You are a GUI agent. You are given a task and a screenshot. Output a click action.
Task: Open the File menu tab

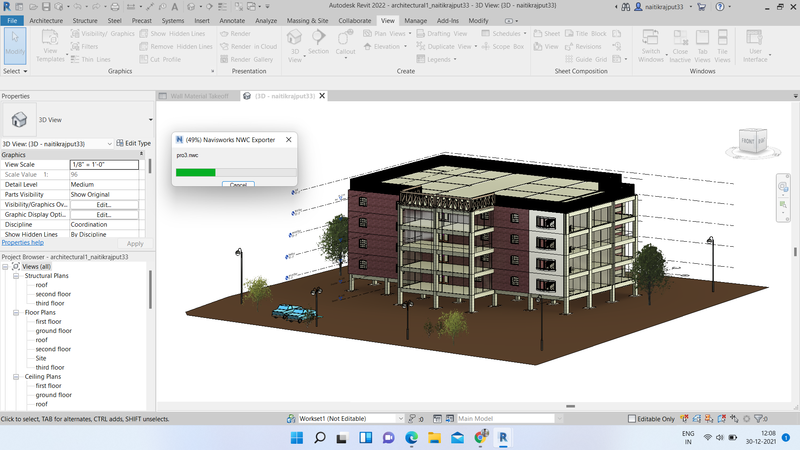tap(12, 20)
